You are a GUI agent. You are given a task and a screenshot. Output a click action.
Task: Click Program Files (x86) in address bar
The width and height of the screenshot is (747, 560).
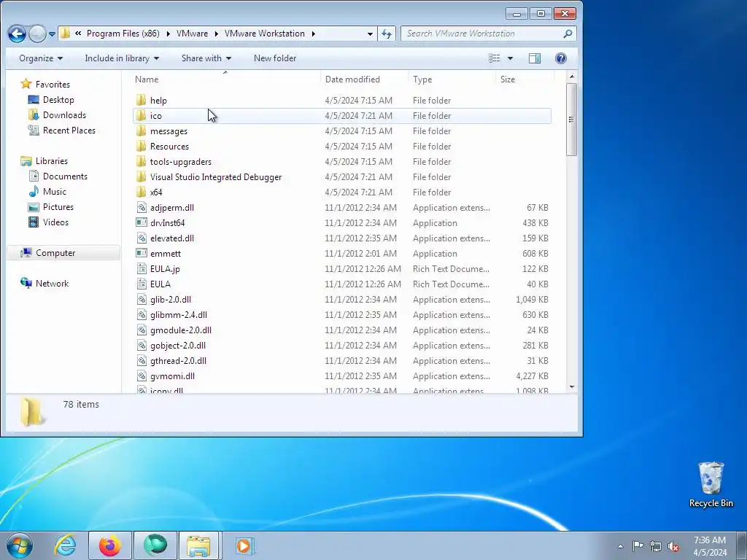click(x=123, y=34)
